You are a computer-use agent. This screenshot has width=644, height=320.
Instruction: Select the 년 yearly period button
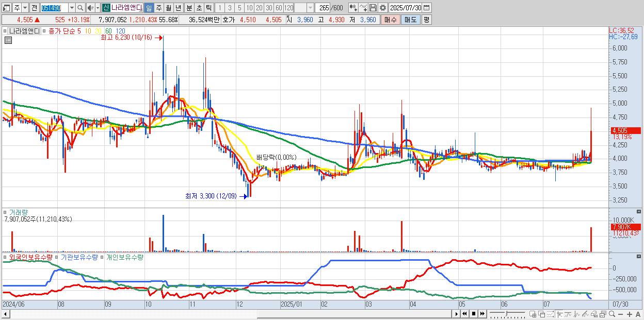[178, 8]
